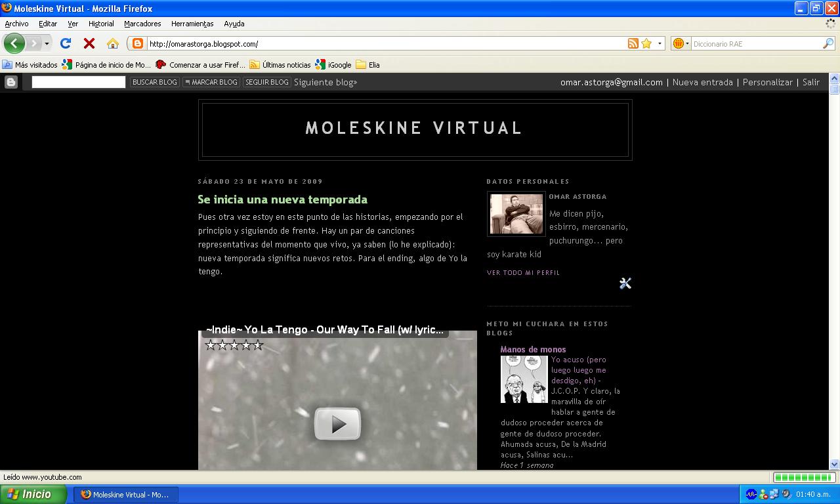Viewport: 840px width, 504px height.
Task: Bookmark this page with the star icon
Action: (646, 43)
